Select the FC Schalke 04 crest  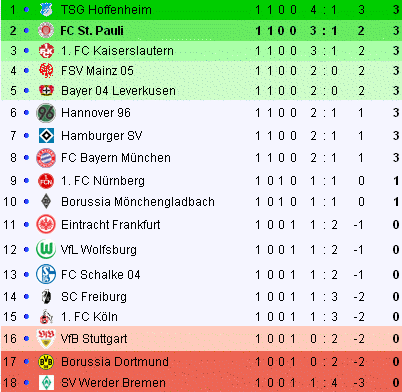click(46, 274)
